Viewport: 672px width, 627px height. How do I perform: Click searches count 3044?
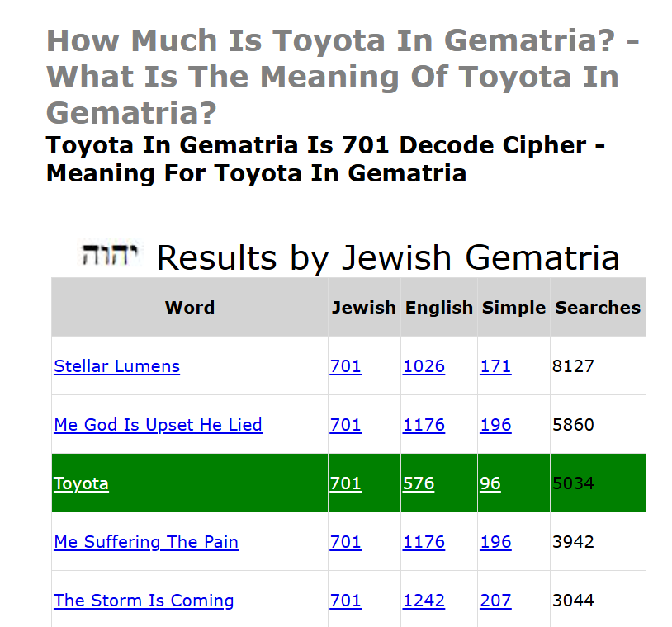point(573,601)
